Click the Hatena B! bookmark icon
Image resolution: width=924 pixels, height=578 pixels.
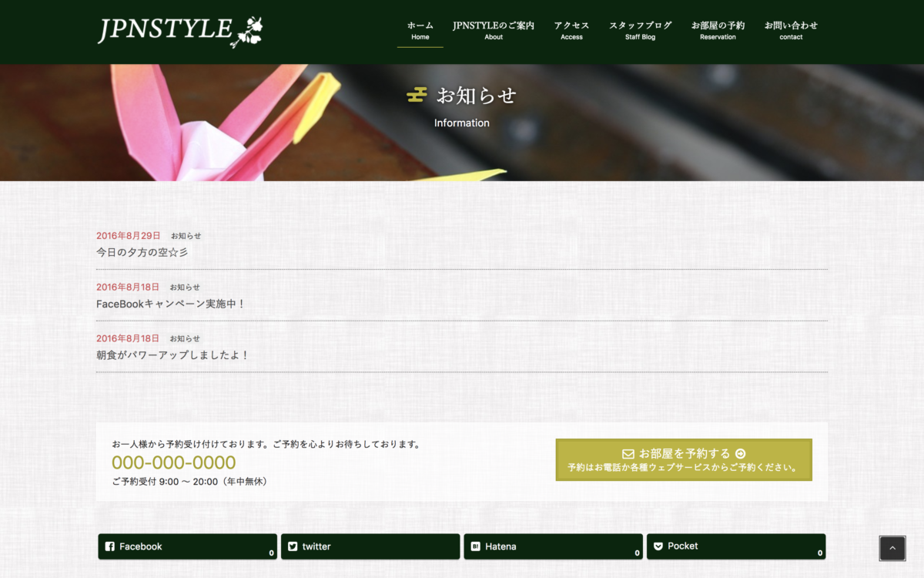click(x=474, y=546)
